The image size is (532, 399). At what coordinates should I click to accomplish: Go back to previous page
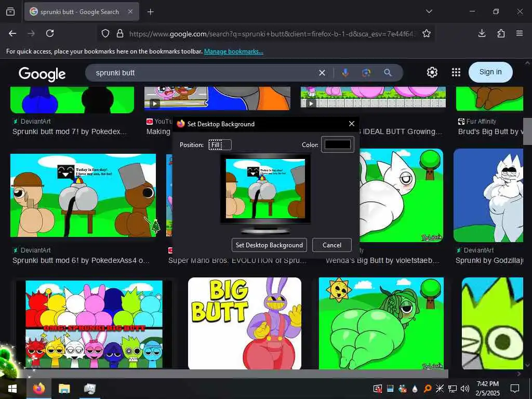[x=12, y=33]
